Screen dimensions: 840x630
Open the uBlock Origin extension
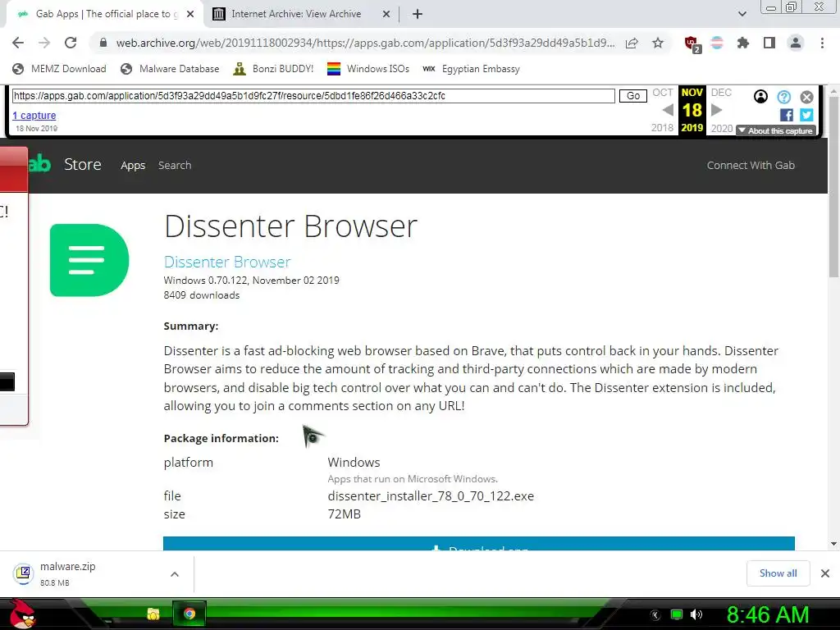click(692, 43)
